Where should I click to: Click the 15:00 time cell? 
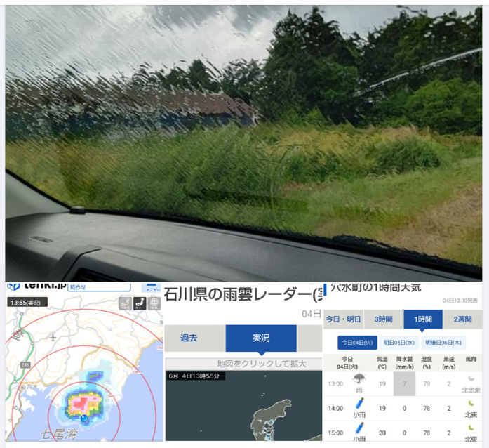point(335,433)
